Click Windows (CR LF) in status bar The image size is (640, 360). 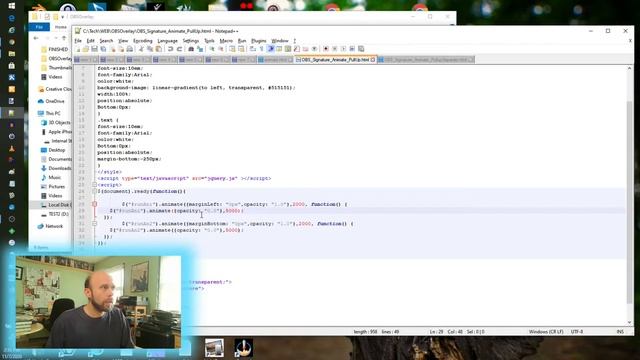pyautogui.click(x=546, y=332)
